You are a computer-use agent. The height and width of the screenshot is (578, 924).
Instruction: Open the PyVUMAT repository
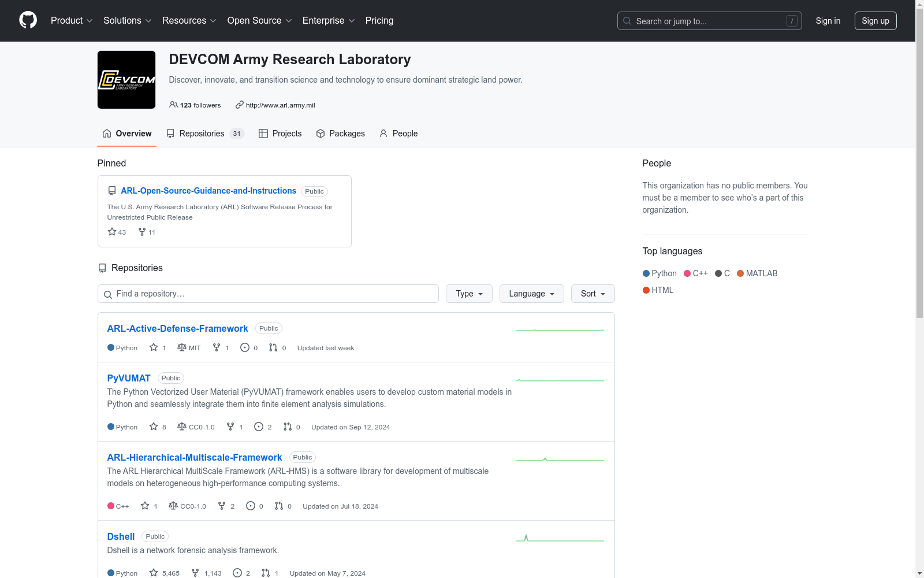click(129, 378)
